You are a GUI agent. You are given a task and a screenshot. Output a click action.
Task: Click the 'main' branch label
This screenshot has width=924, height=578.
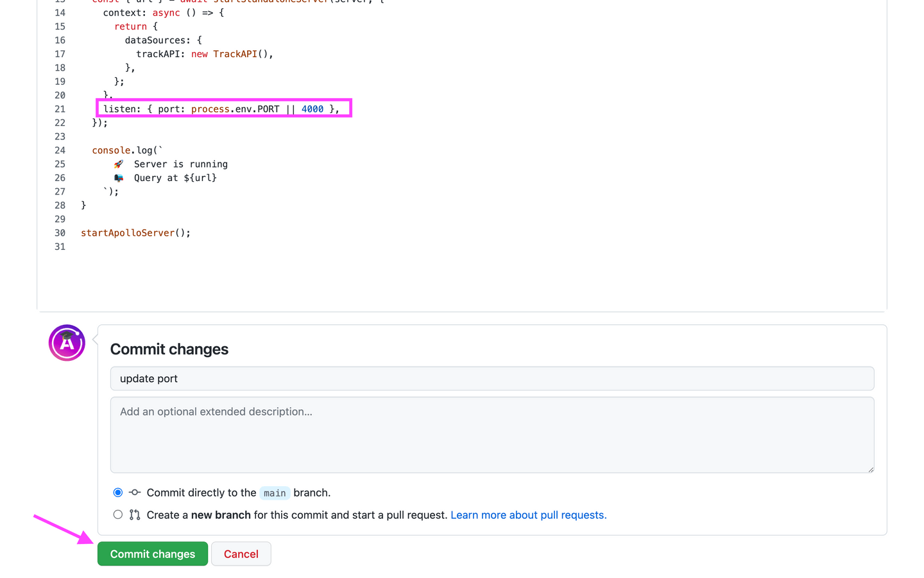click(x=275, y=493)
